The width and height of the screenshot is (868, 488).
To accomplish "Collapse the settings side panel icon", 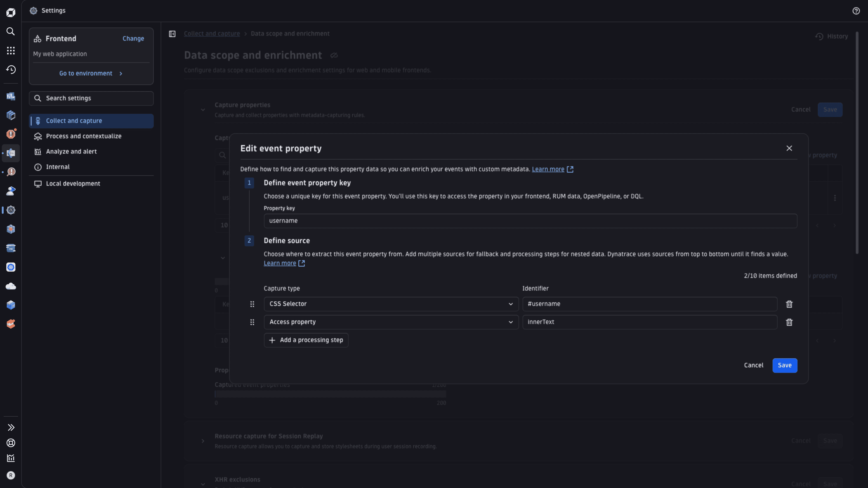I will click(x=172, y=34).
